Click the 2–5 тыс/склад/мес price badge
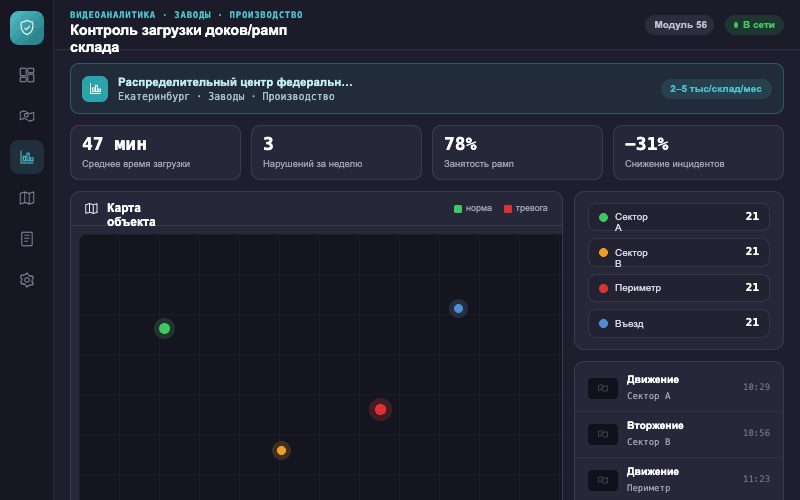The height and width of the screenshot is (500, 800). click(x=716, y=89)
